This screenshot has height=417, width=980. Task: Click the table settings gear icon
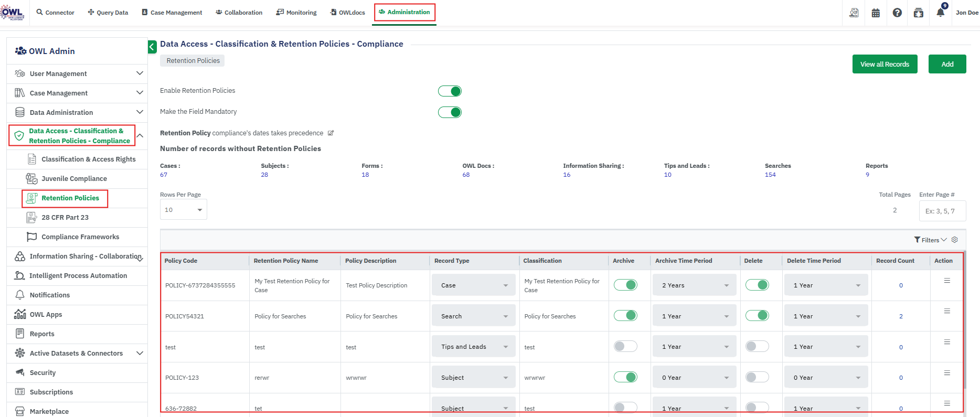(x=955, y=240)
